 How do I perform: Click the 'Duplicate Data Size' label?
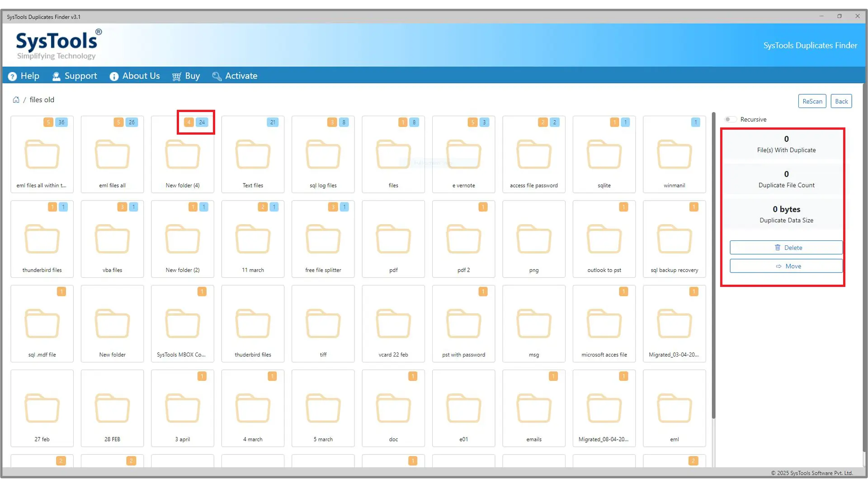point(786,221)
